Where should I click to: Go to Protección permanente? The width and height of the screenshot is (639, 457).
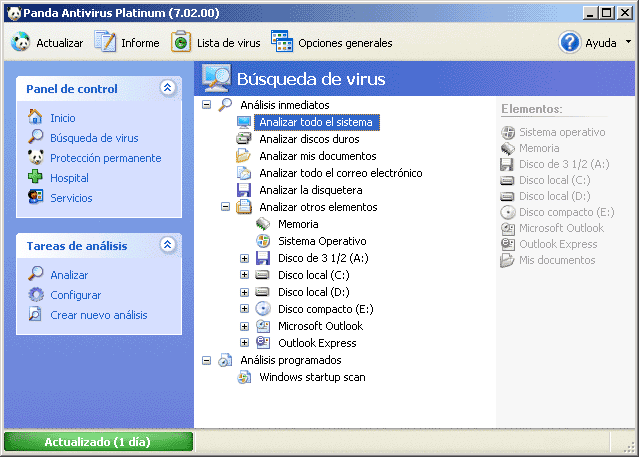(x=106, y=158)
